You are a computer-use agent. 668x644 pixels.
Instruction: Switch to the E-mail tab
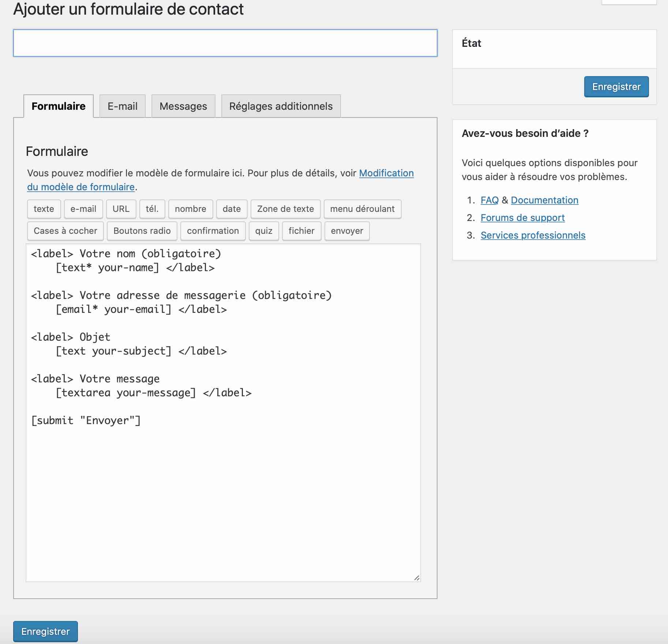pyautogui.click(x=122, y=106)
